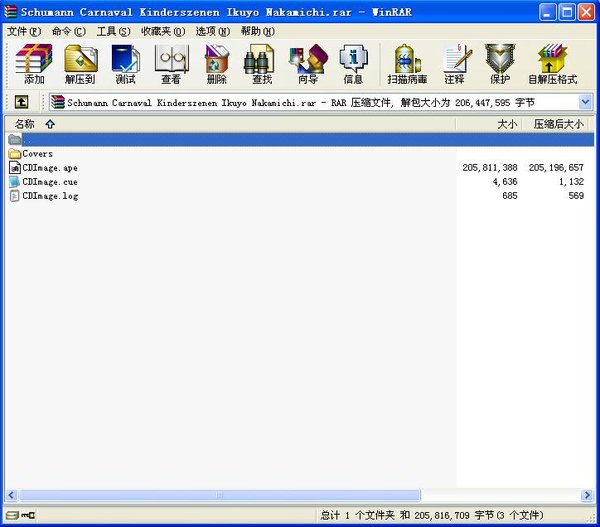
Task: Open the 帮助(H) menu
Action: [x=258, y=31]
